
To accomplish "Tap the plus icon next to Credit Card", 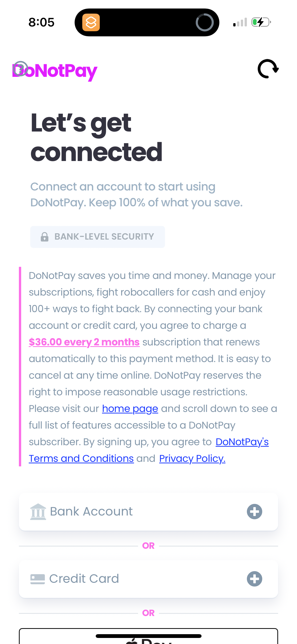I will 254,578.
